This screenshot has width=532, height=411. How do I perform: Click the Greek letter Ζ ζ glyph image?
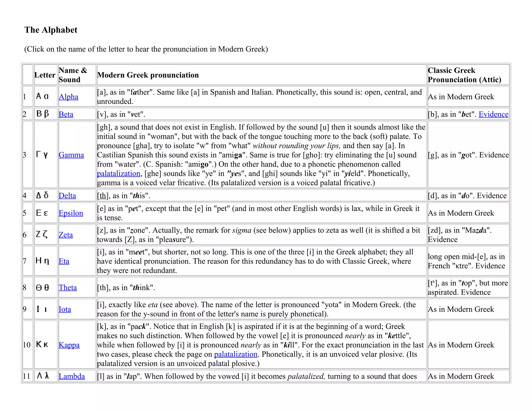point(42,234)
